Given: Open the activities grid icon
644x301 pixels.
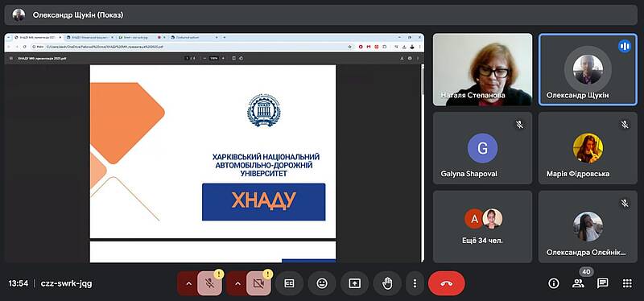Looking at the screenshot, I should point(627,283).
